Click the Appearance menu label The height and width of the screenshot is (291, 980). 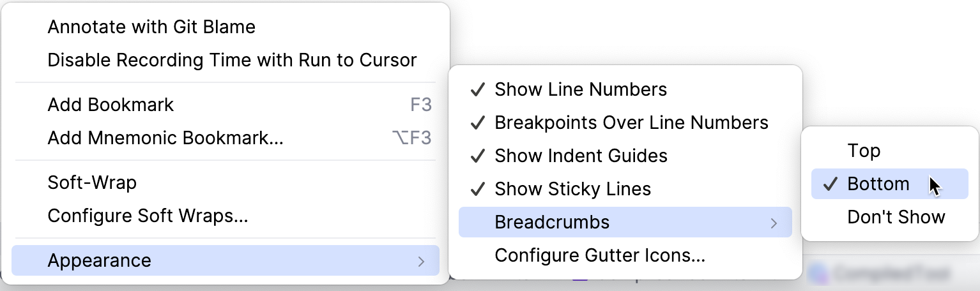pos(99,260)
